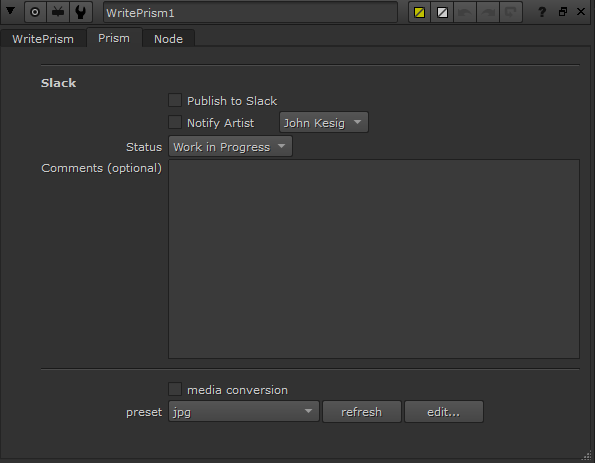Enable the media conversion checkbox
Screen dimensions: 595x463
[175, 389]
